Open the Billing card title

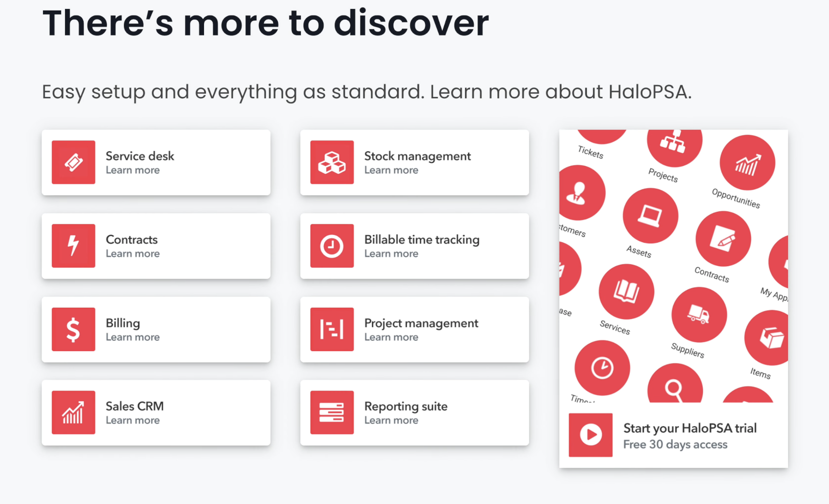click(123, 323)
